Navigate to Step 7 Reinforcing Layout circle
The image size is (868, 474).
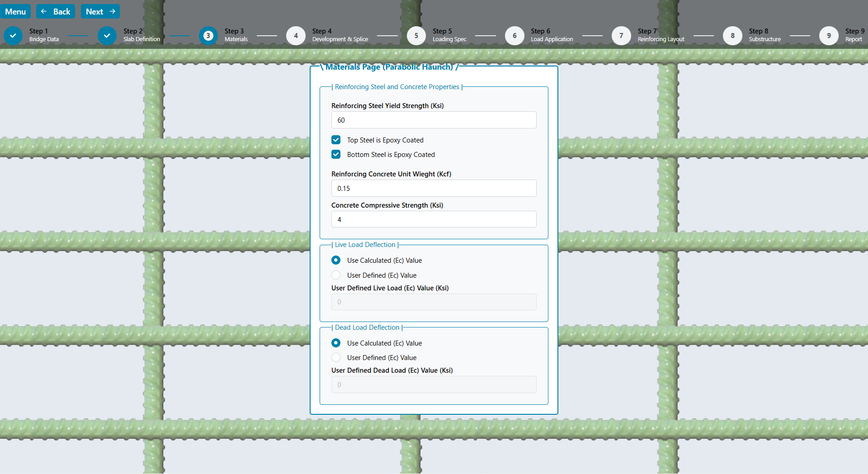point(621,36)
